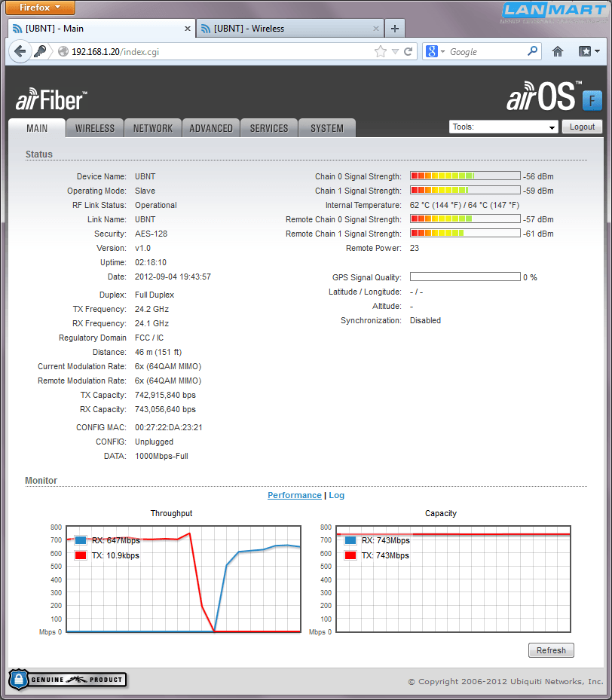Open a new tab with the plus button
This screenshot has width=612, height=700.
coord(395,29)
